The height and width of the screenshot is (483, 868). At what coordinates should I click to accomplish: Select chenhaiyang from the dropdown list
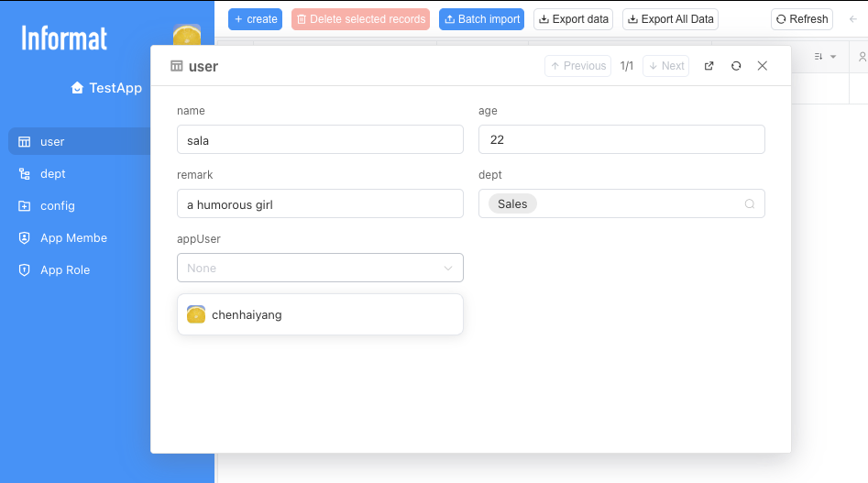click(247, 314)
